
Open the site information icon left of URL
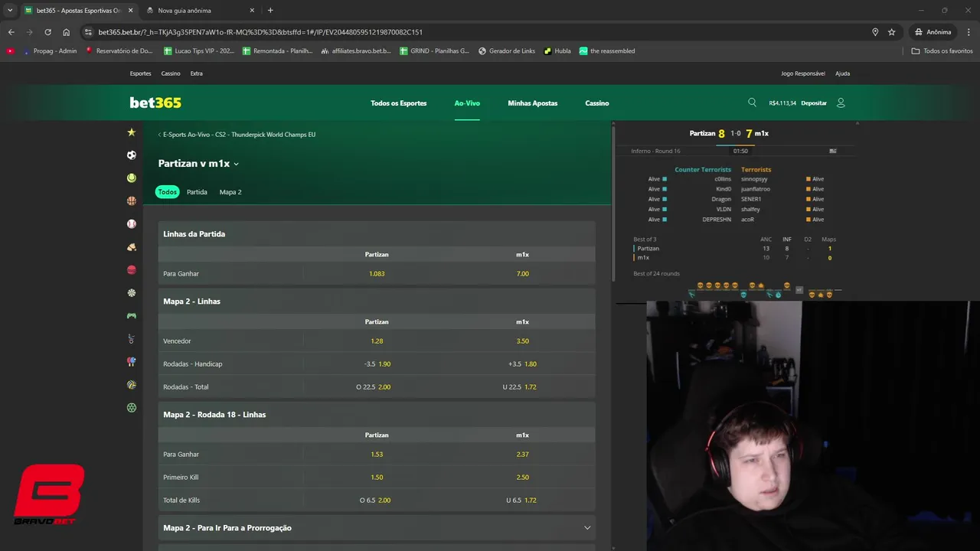click(x=88, y=32)
